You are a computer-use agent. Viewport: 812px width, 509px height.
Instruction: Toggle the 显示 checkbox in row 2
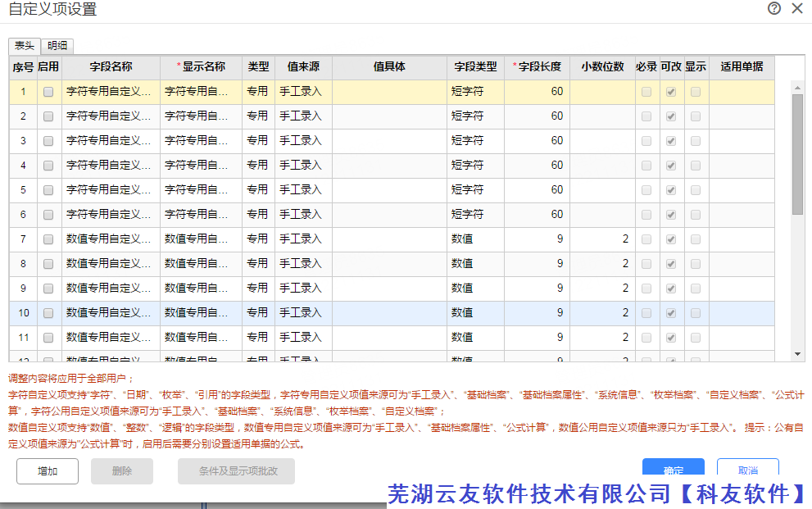click(x=696, y=116)
